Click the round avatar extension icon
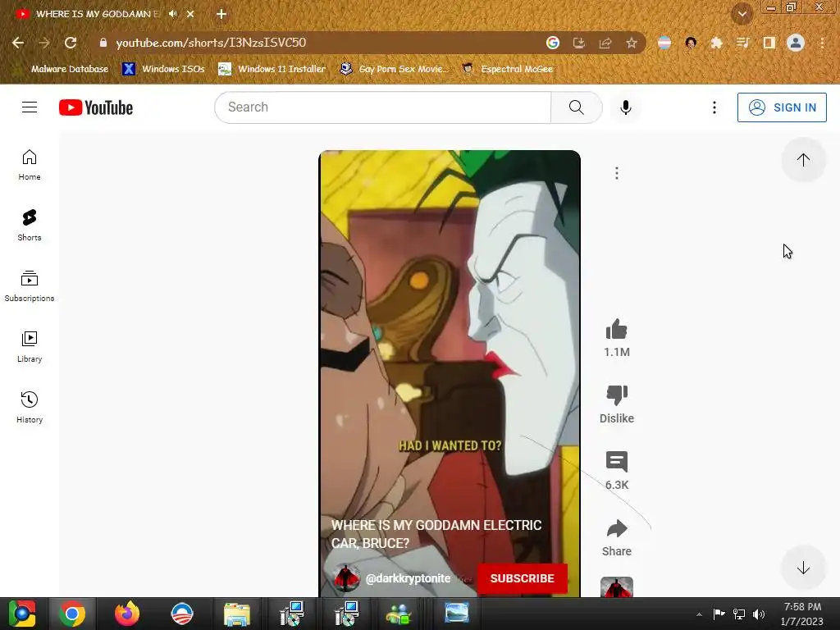840x630 pixels. pos(691,43)
